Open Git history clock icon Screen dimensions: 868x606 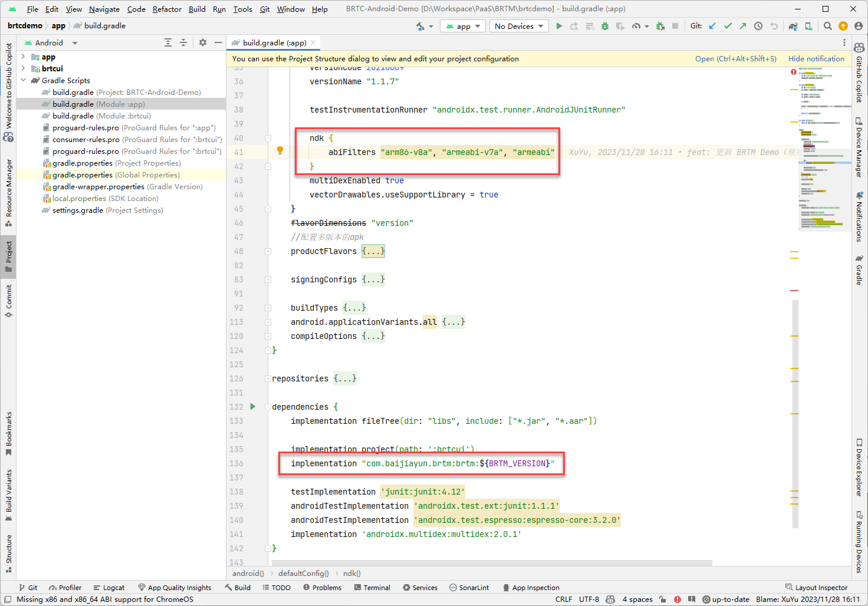click(x=758, y=26)
